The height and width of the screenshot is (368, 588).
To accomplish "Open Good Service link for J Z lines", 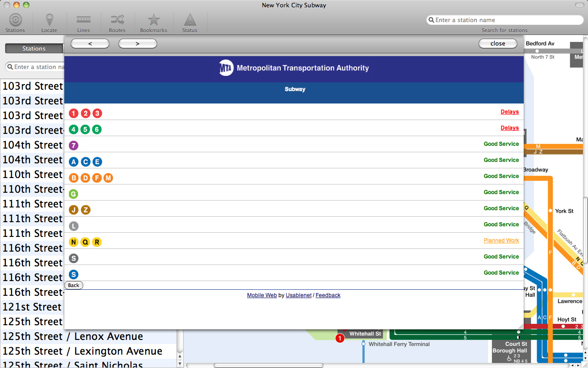I will (501, 208).
